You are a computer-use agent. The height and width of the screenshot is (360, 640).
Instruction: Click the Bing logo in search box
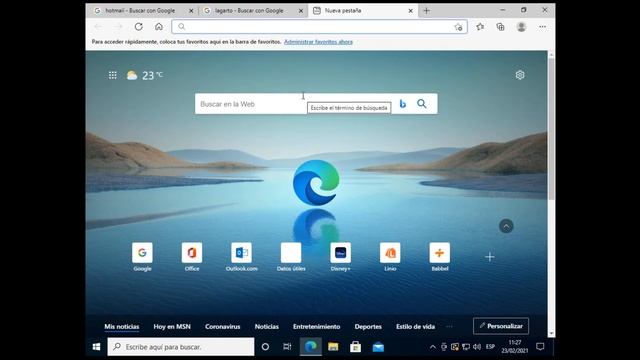403,104
